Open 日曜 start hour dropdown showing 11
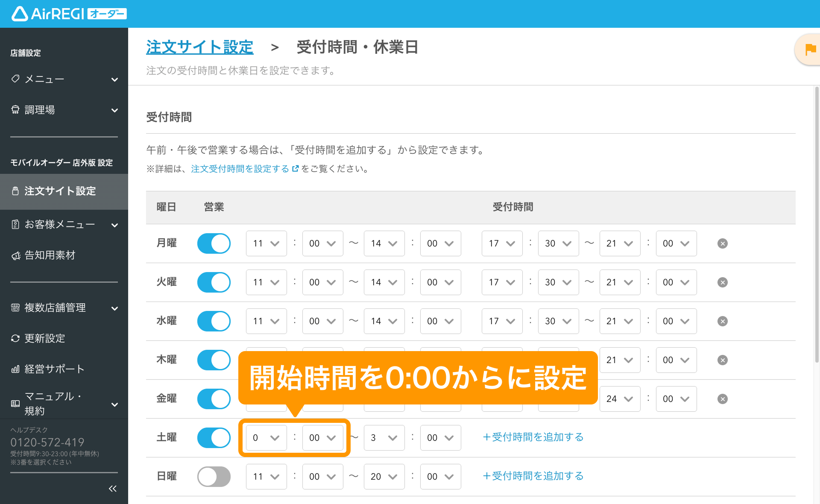820x504 pixels. click(266, 477)
